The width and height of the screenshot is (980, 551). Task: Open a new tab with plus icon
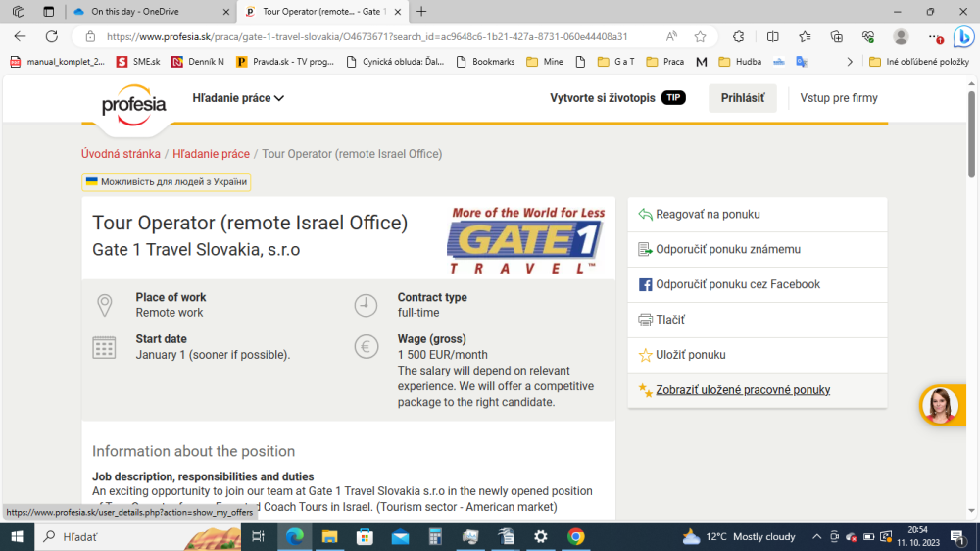tap(421, 11)
